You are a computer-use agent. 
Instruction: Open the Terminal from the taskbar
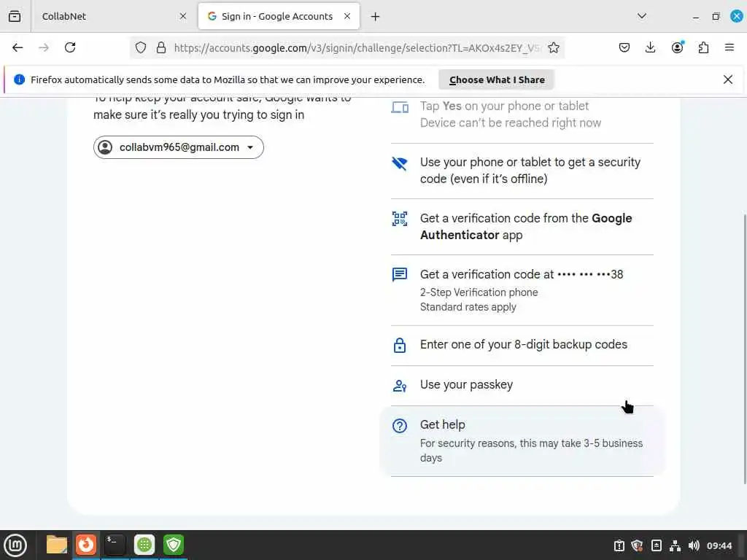(x=115, y=545)
